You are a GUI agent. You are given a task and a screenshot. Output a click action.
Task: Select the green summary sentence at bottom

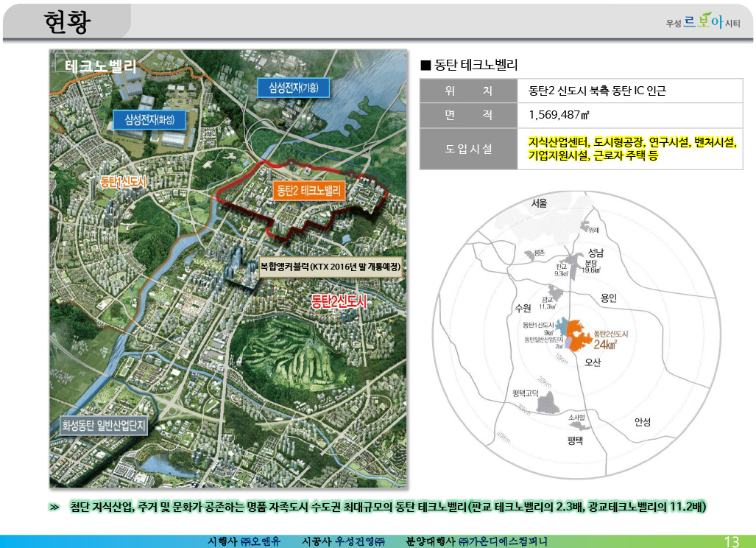coord(388,507)
